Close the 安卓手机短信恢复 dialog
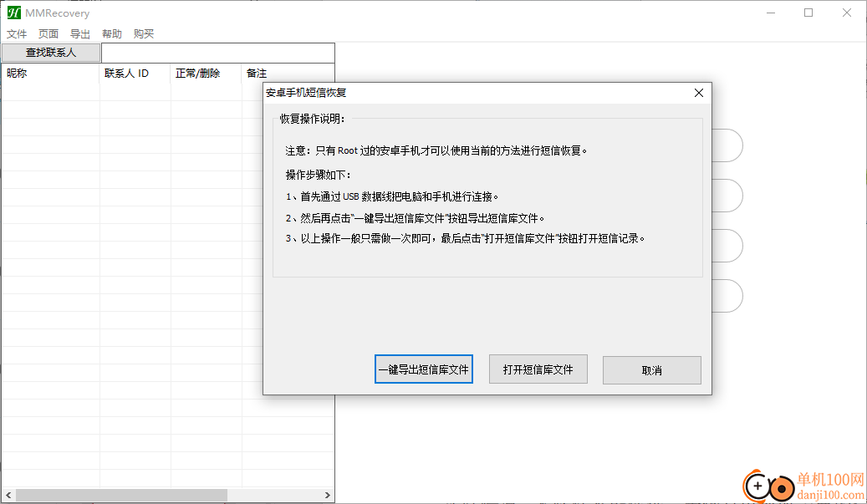Viewport: 867px width, 504px height. click(699, 93)
